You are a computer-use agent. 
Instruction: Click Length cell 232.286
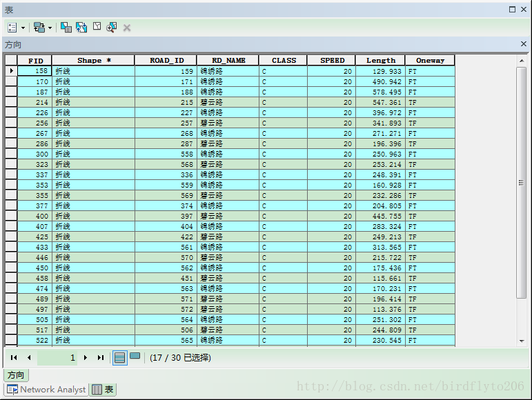pos(380,195)
